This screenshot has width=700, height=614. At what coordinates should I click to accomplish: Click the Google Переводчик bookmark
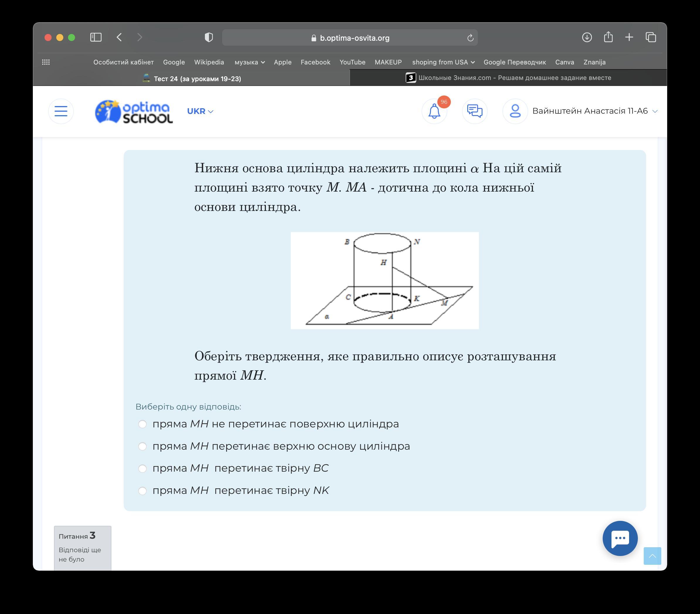(x=514, y=62)
